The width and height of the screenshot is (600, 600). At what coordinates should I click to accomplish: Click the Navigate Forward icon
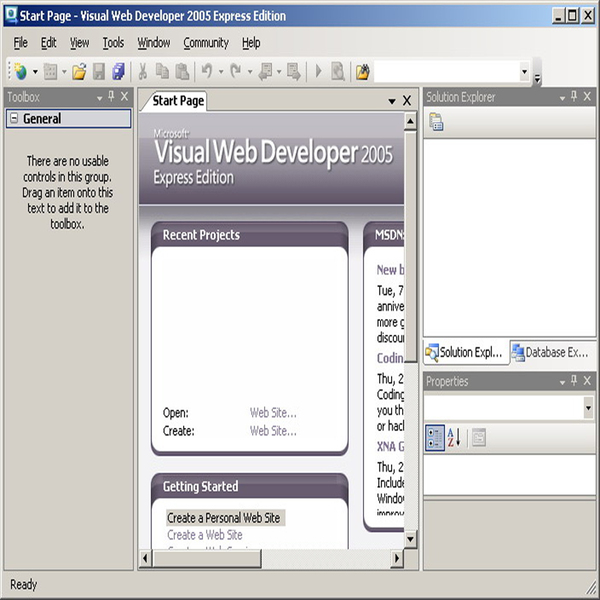294,72
